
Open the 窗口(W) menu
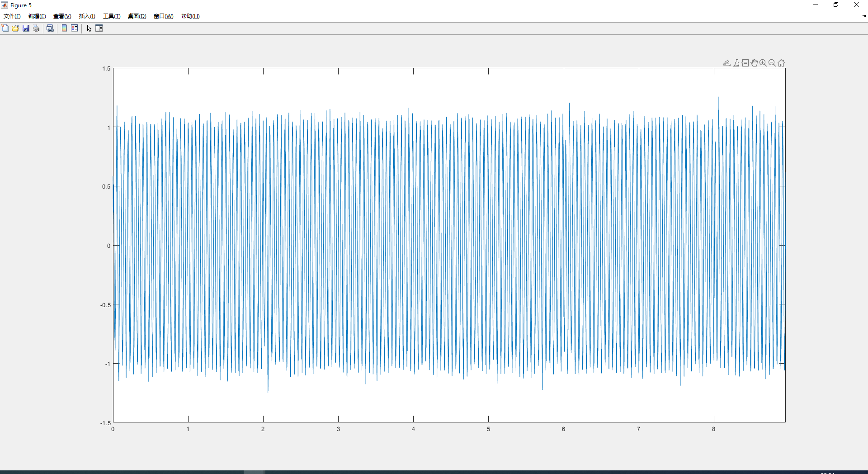pos(164,16)
